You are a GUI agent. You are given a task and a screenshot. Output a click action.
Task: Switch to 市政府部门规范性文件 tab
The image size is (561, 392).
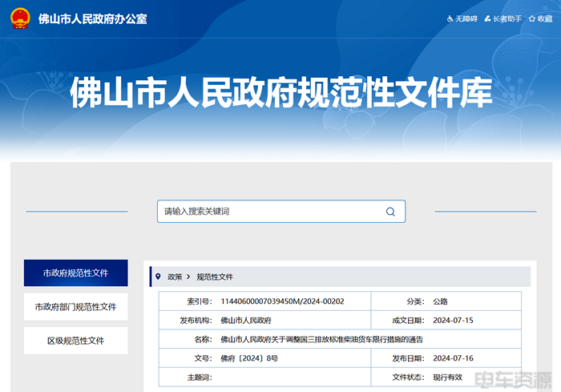point(75,307)
